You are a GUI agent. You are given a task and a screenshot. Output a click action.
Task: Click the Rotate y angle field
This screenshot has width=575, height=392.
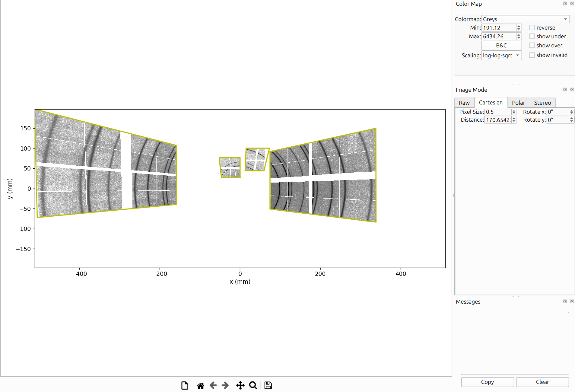(x=558, y=120)
